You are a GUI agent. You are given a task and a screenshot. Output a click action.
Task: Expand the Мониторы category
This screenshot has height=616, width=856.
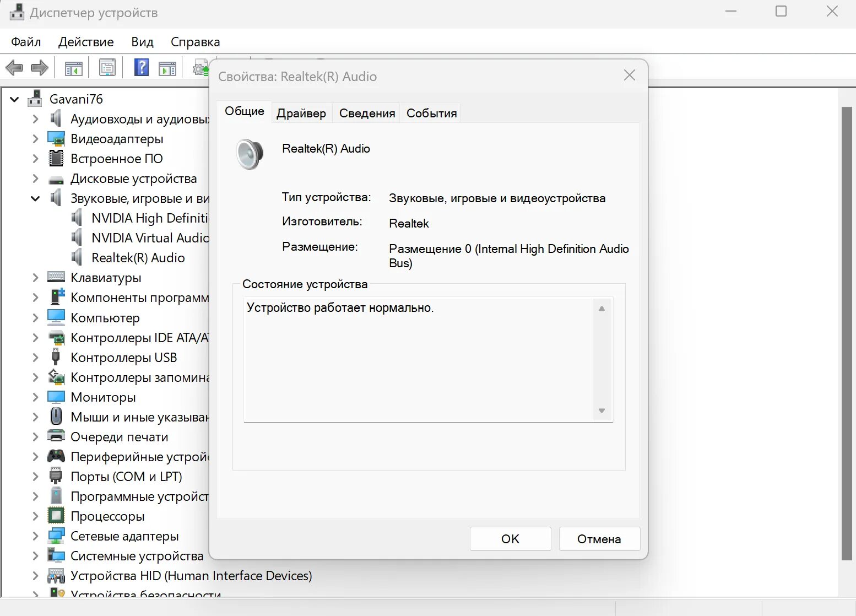click(x=35, y=397)
